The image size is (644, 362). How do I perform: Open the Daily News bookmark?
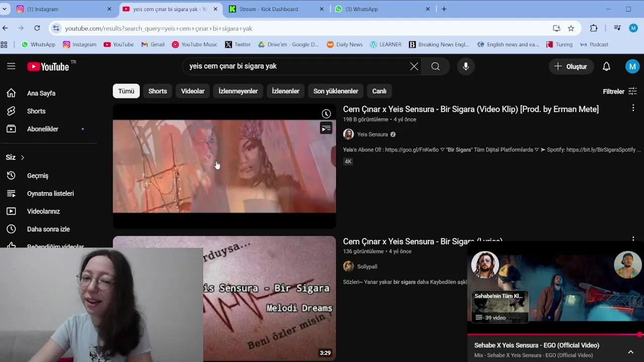(345, 44)
